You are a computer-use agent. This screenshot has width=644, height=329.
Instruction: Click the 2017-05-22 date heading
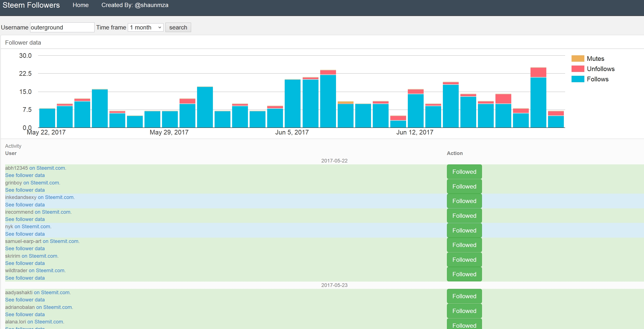coord(334,161)
